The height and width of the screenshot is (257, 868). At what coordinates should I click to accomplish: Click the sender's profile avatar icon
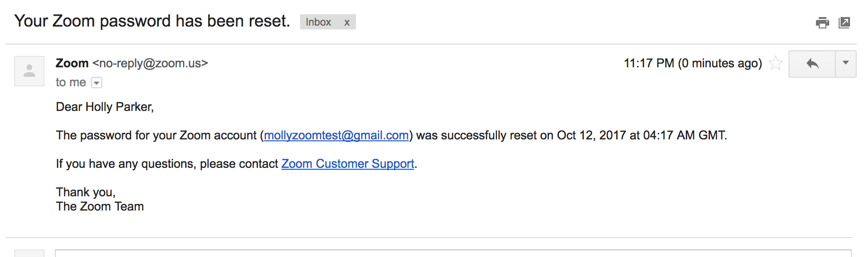(29, 71)
